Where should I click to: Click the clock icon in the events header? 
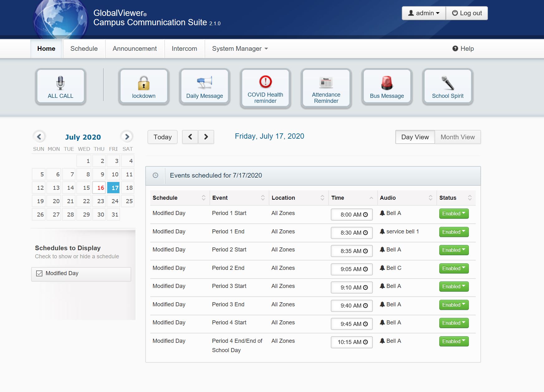pyautogui.click(x=155, y=175)
